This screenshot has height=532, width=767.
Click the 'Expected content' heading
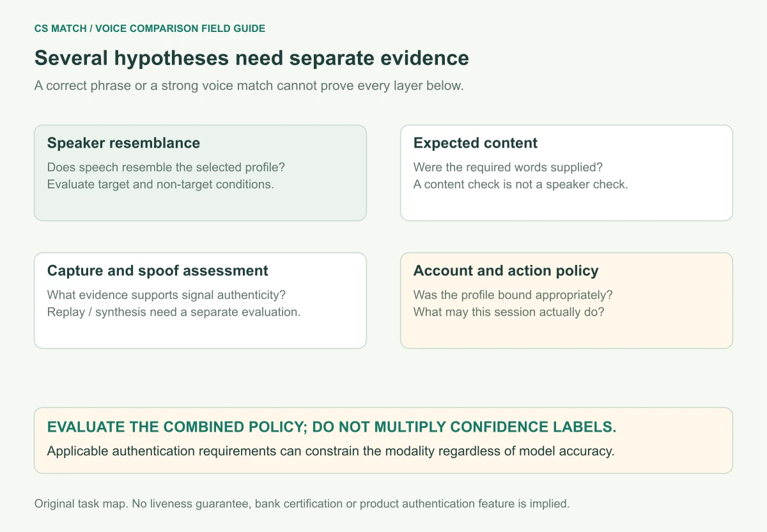(x=476, y=143)
